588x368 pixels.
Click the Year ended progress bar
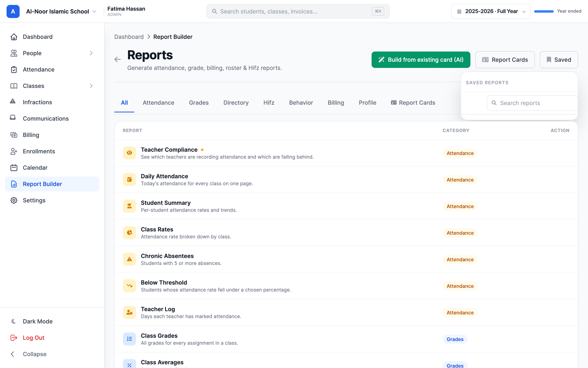pyautogui.click(x=544, y=11)
